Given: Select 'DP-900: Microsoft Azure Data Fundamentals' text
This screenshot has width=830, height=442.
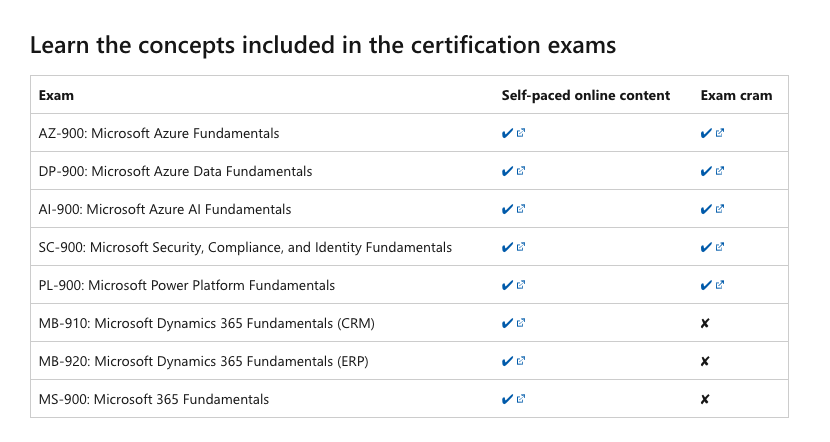Looking at the screenshot, I should point(175,172).
